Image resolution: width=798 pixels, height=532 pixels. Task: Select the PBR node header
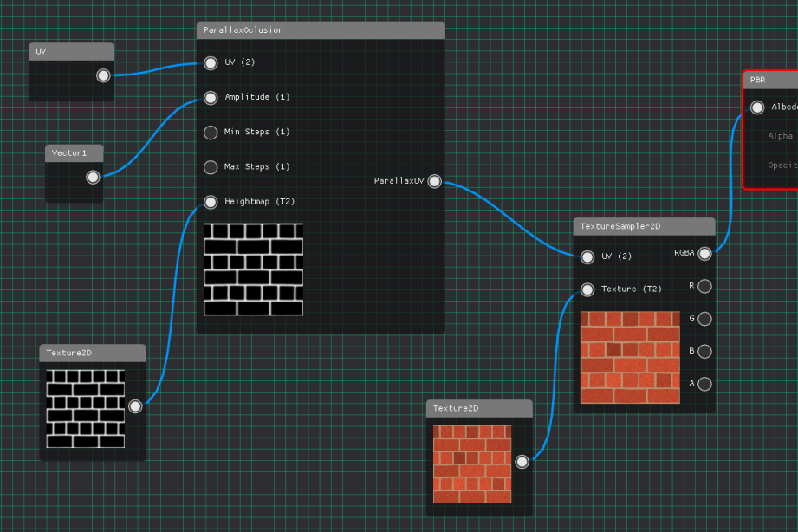(771, 80)
